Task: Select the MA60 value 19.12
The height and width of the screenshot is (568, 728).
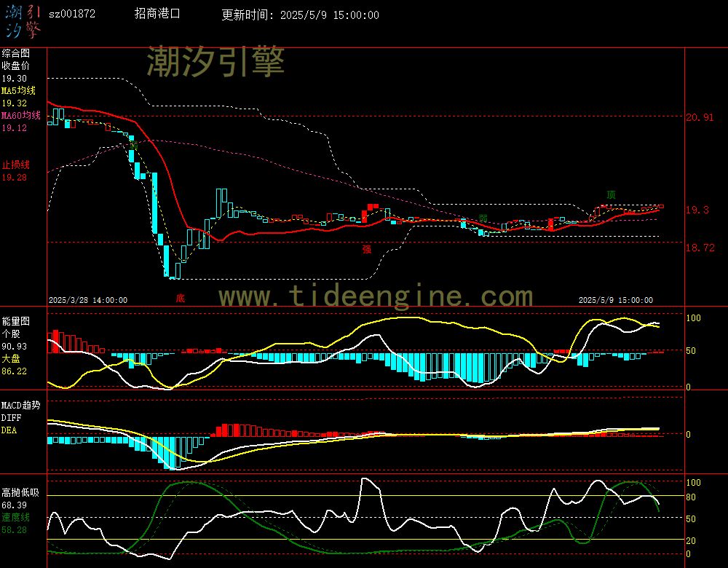Action: pyautogui.click(x=15, y=127)
